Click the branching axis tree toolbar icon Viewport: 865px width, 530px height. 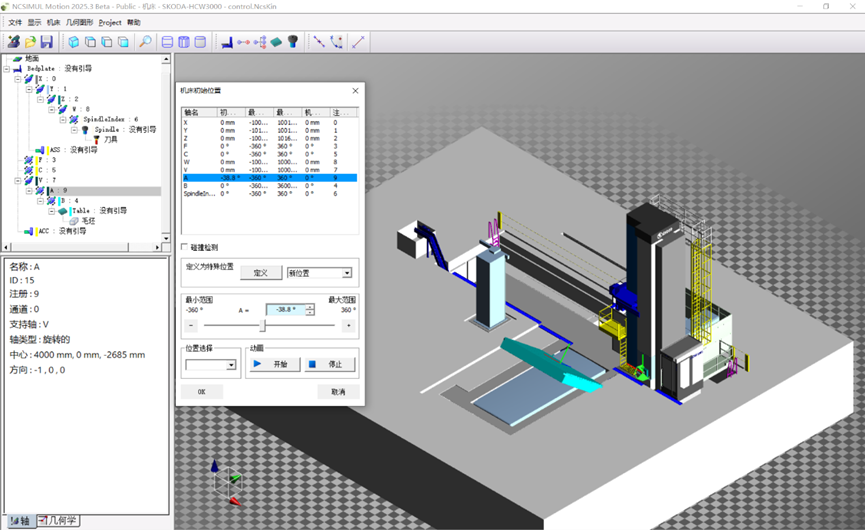pos(260,42)
